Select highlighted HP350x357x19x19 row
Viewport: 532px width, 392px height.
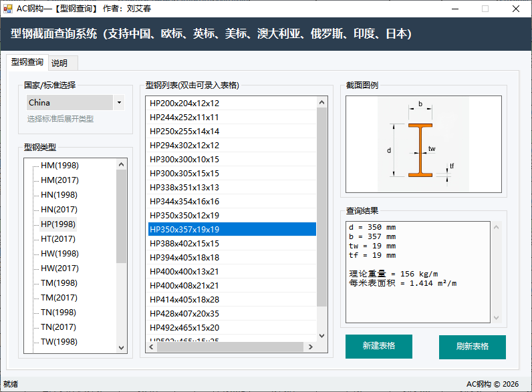tap(232, 230)
